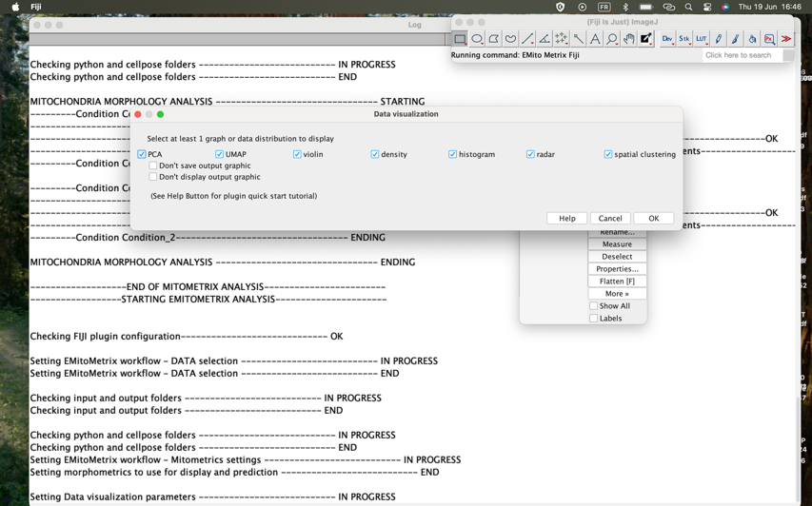This screenshot has width=812, height=506.
Task: Open Properties... in ROI Manager
Action: (x=617, y=269)
